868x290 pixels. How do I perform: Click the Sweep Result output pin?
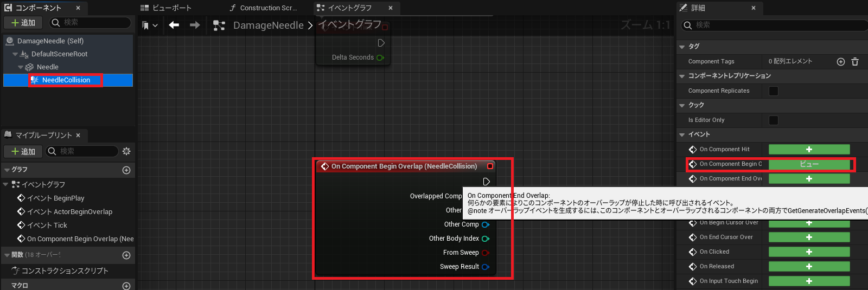(x=486, y=267)
